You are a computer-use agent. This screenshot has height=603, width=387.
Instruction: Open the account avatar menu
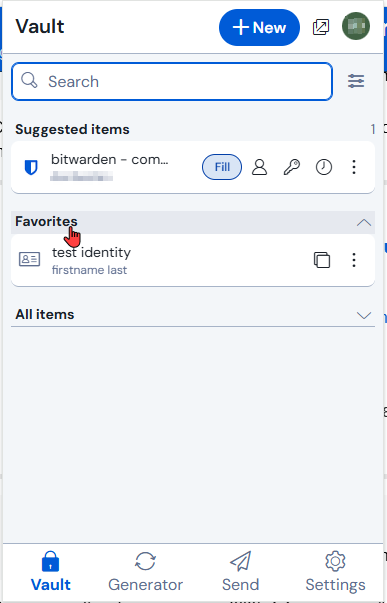pos(356,26)
